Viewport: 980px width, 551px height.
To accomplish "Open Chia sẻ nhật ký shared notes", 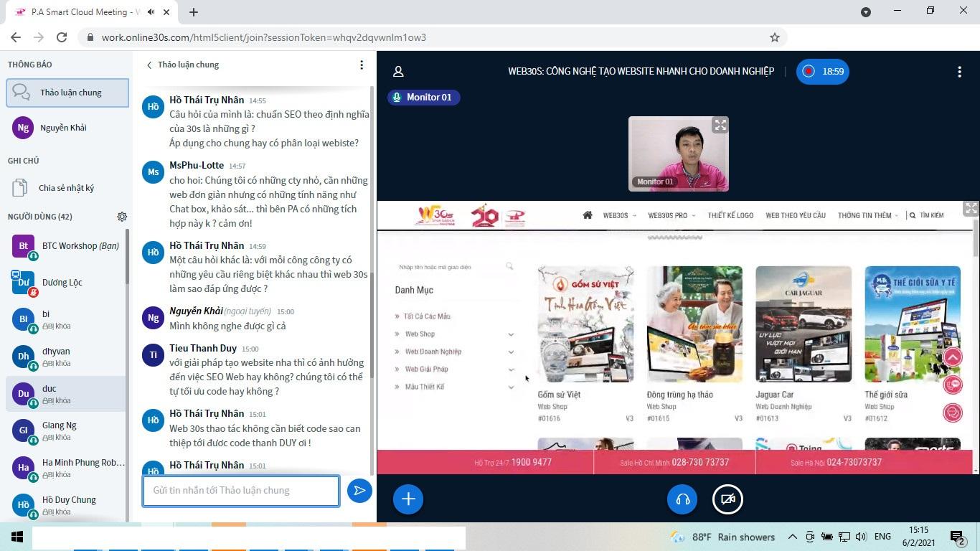I will point(66,188).
